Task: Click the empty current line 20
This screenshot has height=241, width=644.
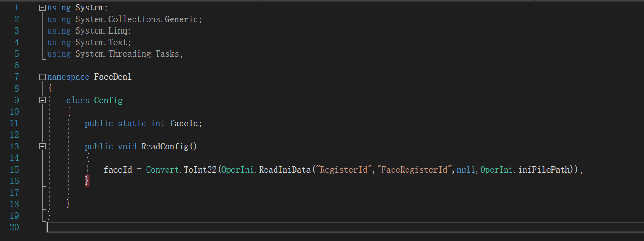Action: [345, 227]
